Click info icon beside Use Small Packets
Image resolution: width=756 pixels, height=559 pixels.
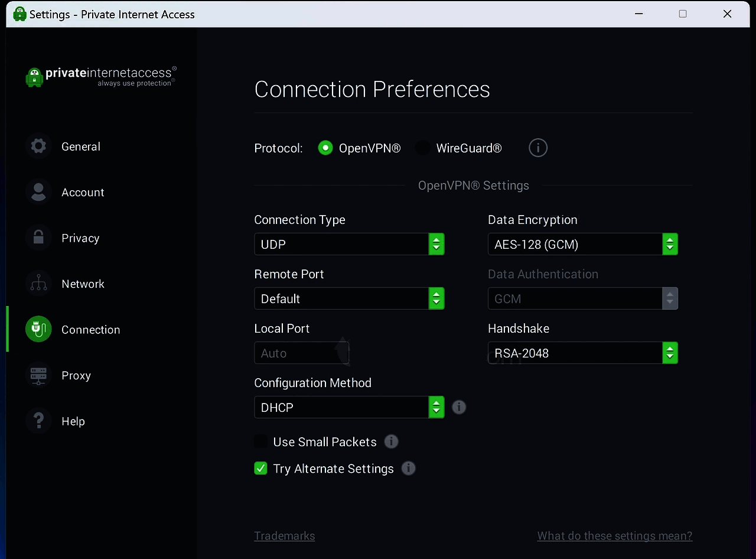[x=391, y=441]
